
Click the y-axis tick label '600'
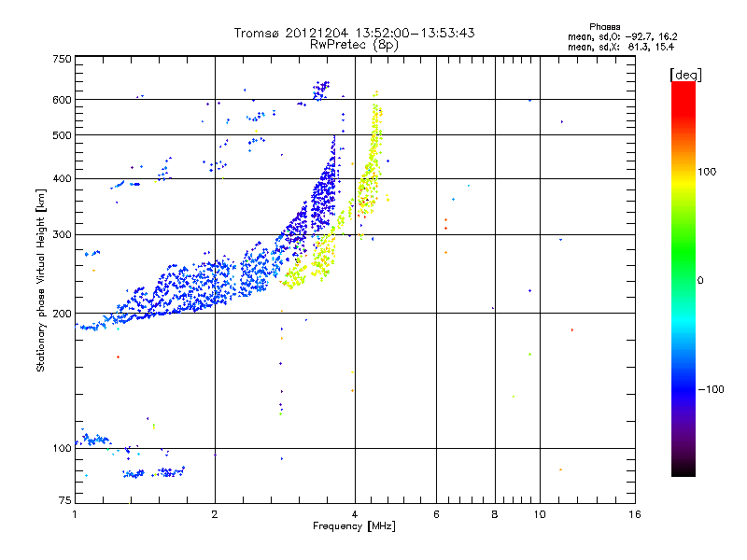point(62,100)
